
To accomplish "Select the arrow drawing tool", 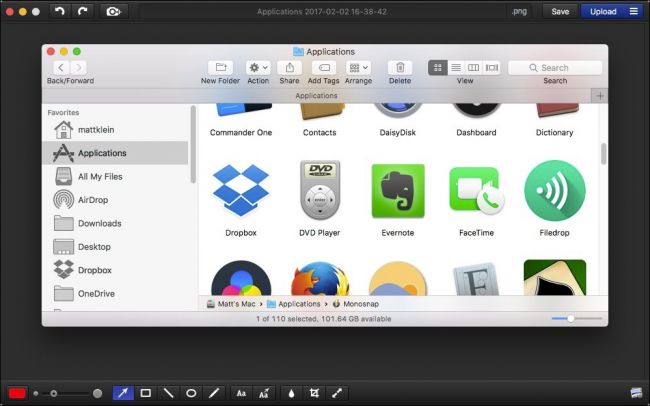I will pyautogui.click(x=123, y=393).
